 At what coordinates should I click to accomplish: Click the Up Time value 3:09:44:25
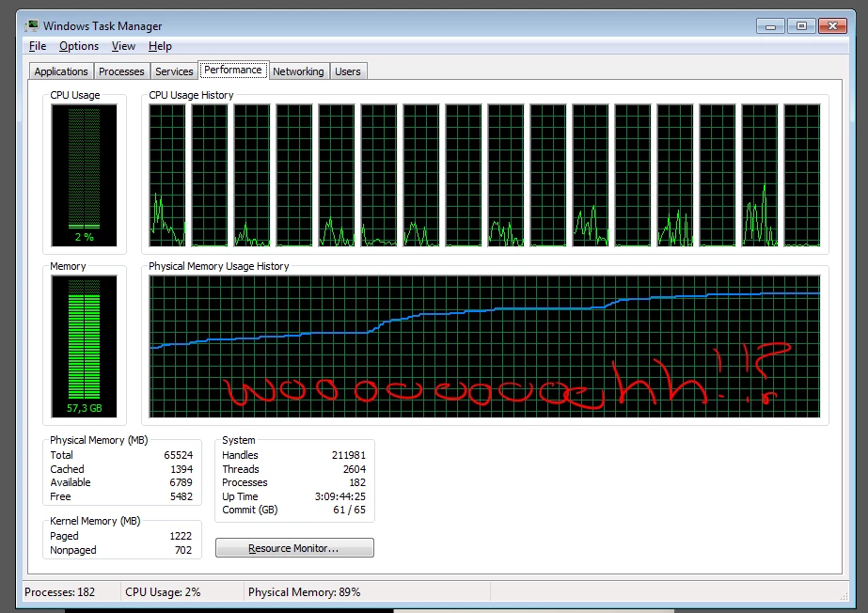coord(340,496)
